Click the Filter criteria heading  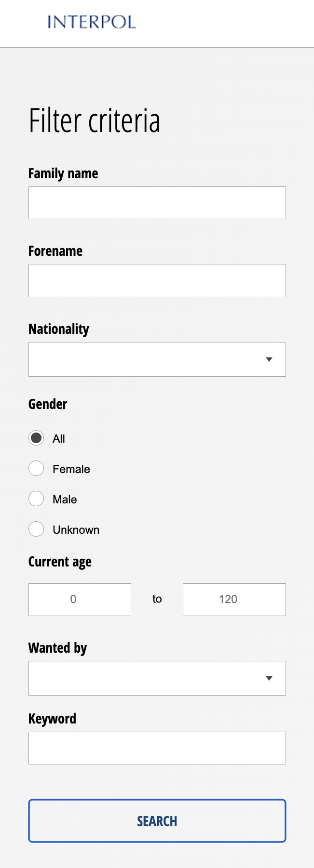[95, 120]
